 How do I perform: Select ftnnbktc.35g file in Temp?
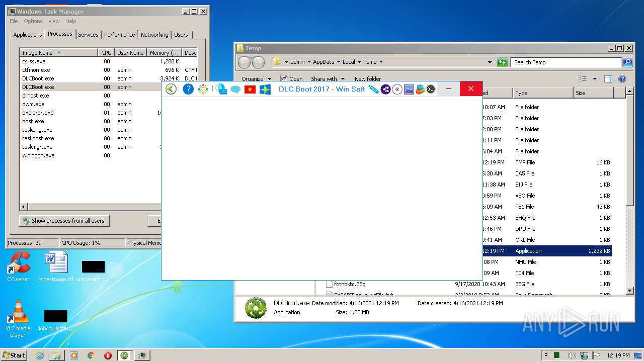pyautogui.click(x=350, y=284)
